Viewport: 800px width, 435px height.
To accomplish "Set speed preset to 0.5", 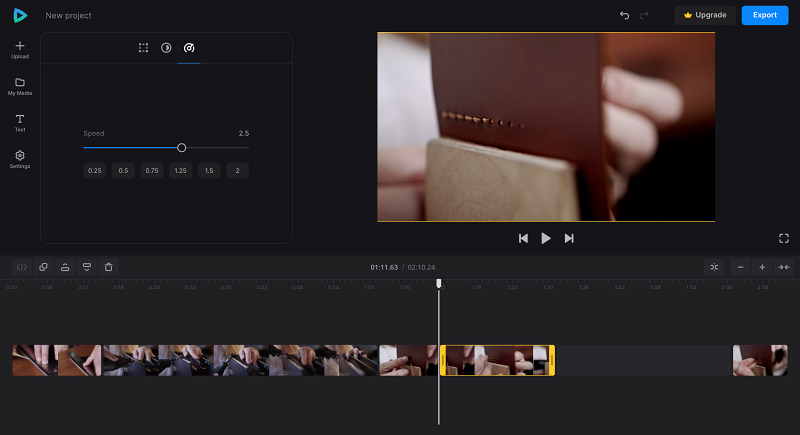I will [123, 171].
